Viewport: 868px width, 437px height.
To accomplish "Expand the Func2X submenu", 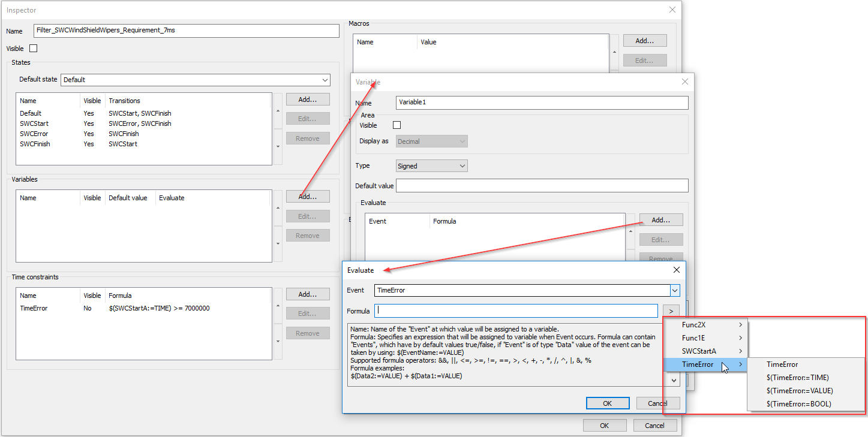I will (705, 325).
